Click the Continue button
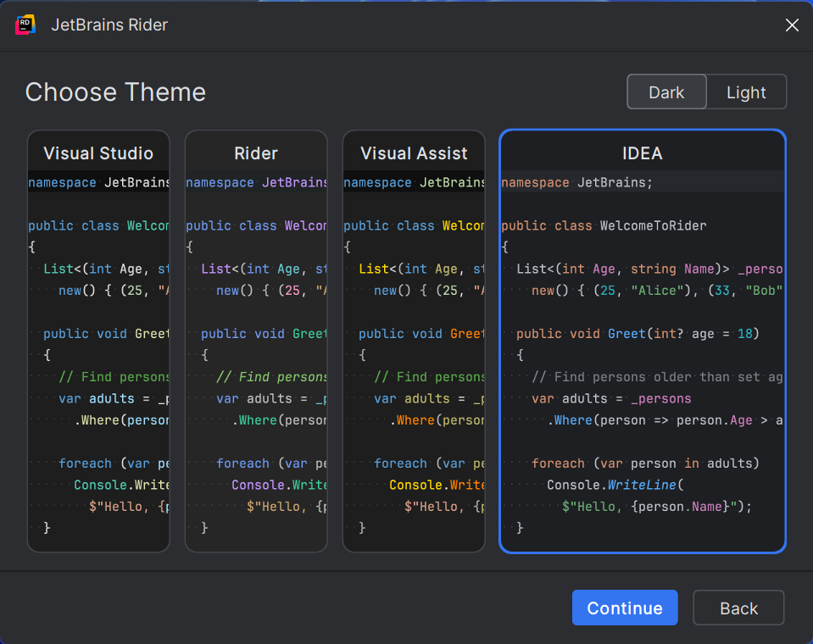813x644 pixels. point(625,608)
